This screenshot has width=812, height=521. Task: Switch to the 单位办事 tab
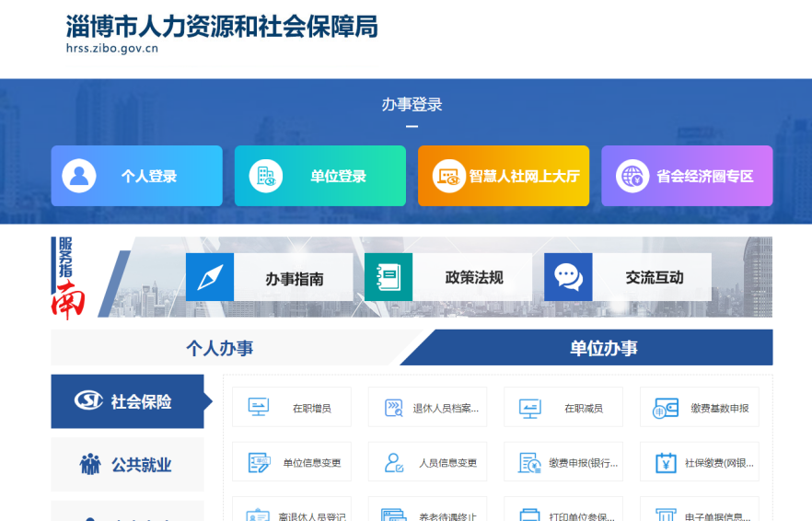coord(603,348)
